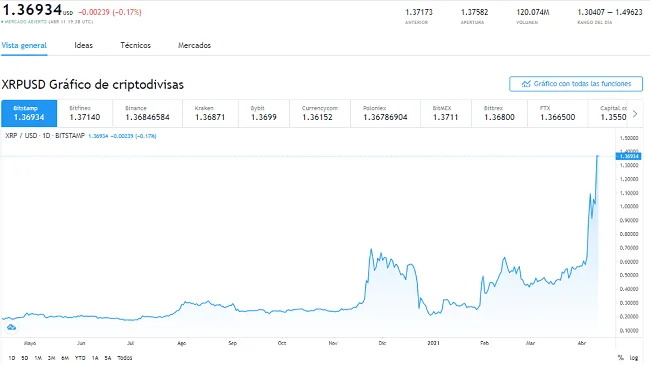Set the chart range to 3M
Screen dimensions: 650x365
pos(51,358)
